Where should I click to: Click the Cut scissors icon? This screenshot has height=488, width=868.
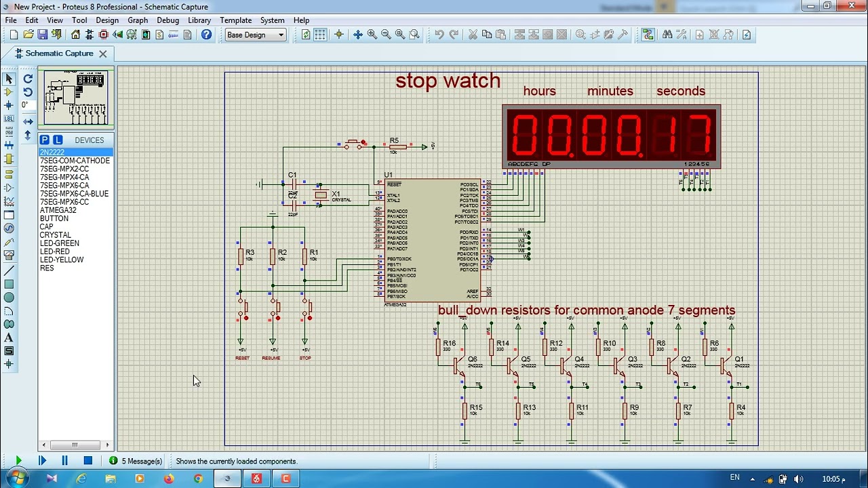click(x=473, y=35)
